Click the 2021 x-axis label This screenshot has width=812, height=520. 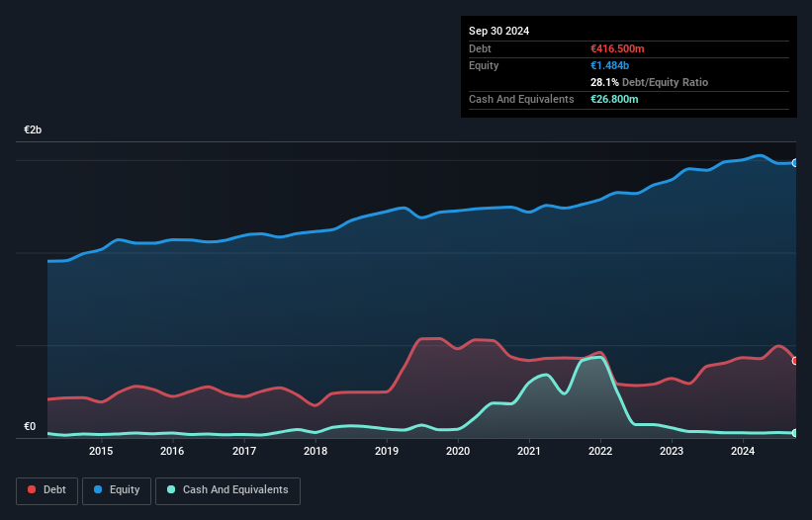point(529,451)
